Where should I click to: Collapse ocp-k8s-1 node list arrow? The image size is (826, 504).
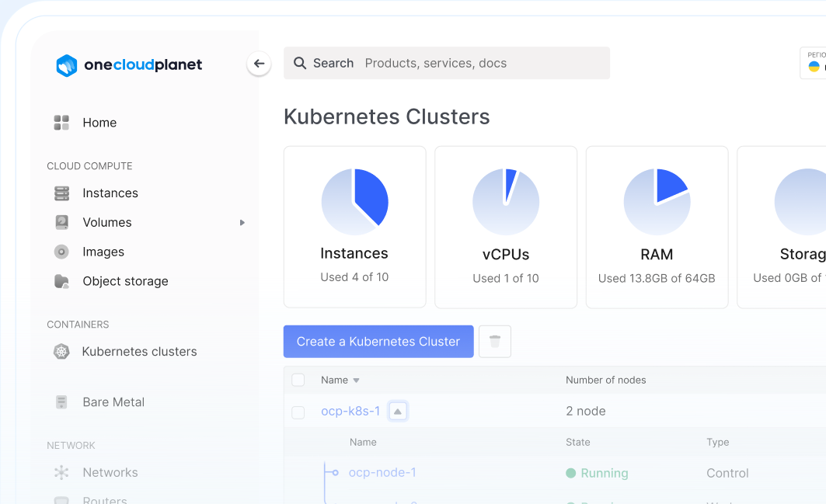pyautogui.click(x=398, y=412)
